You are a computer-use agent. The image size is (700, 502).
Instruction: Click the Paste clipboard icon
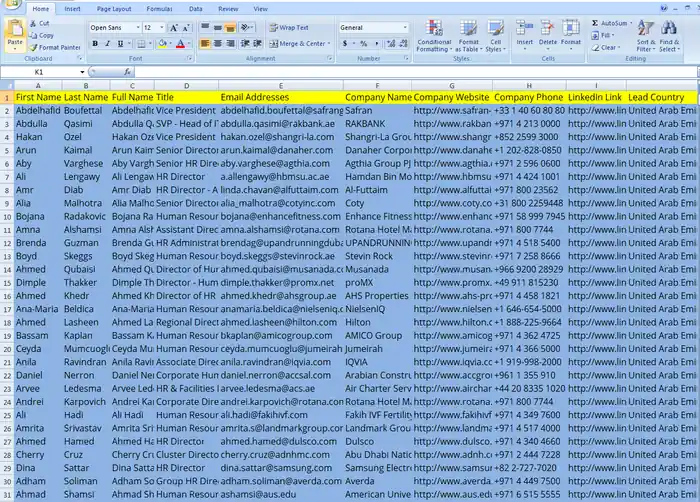tap(15, 28)
